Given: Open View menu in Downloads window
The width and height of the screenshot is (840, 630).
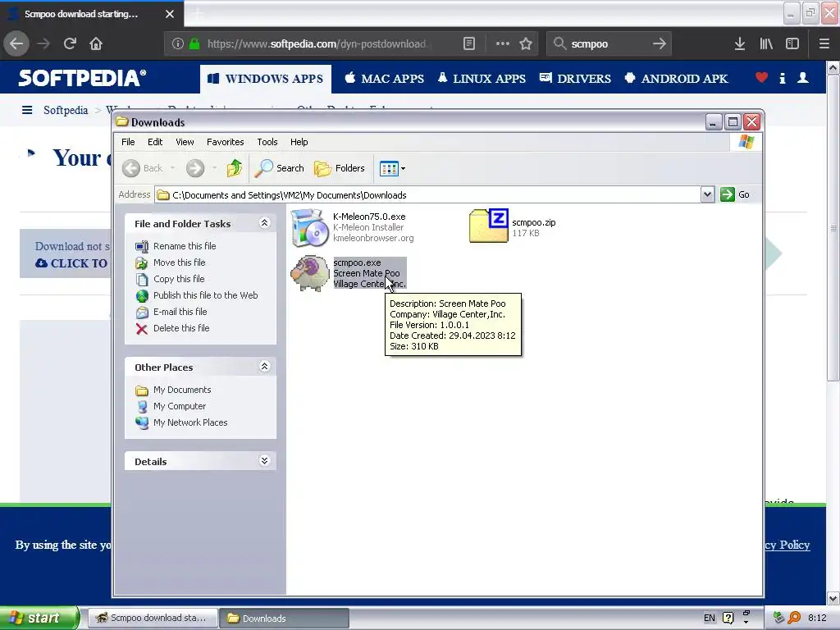Looking at the screenshot, I should (185, 142).
